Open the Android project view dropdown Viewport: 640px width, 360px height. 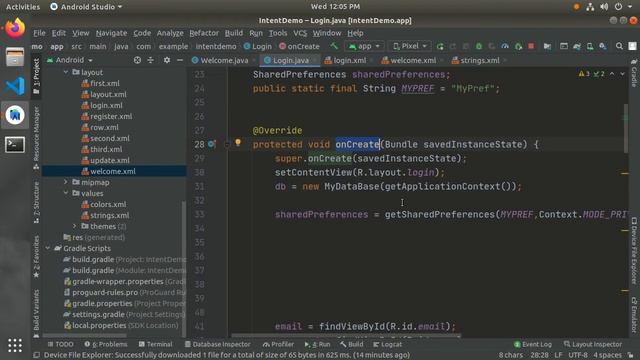(x=70, y=60)
